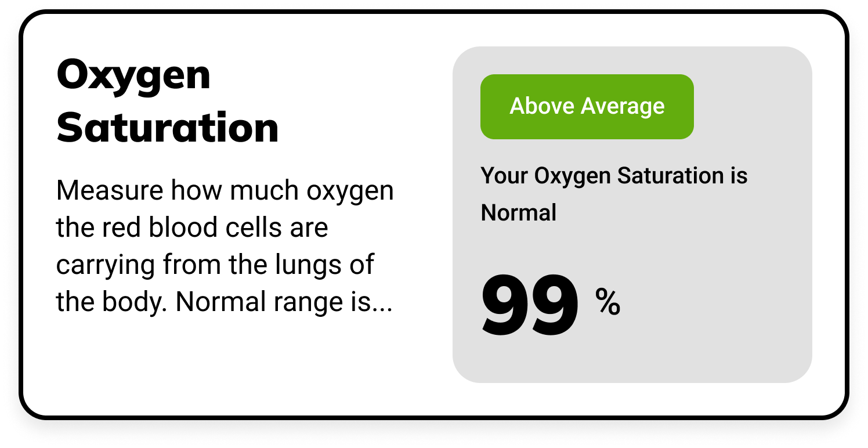Image resolution: width=868 pixels, height=448 pixels.
Task: Open the truncated Normal range description
Action: [x=342, y=301]
